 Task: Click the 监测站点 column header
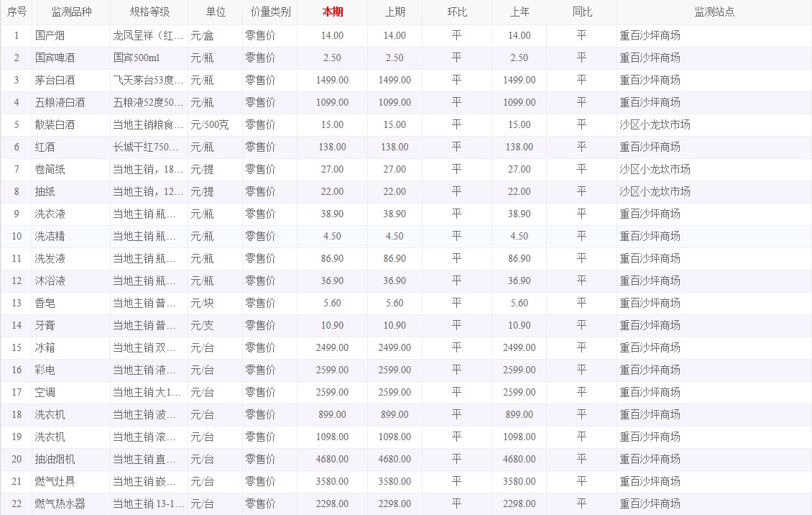pyautogui.click(x=714, y=12)
